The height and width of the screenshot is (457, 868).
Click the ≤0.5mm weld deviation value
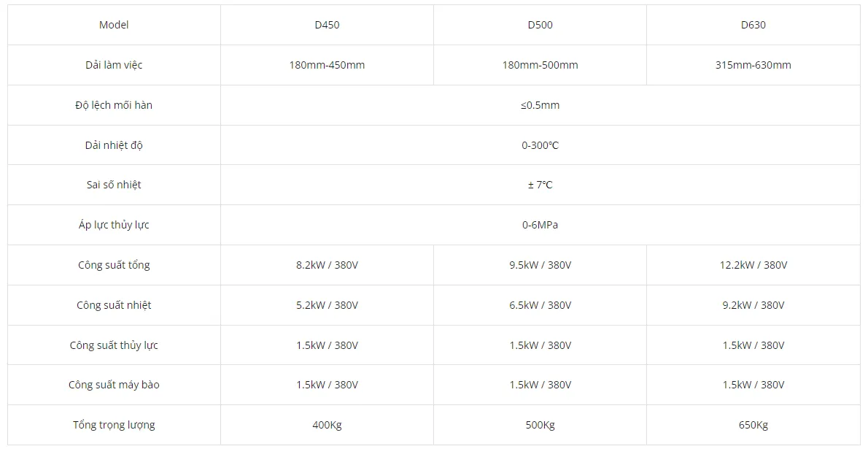[540, 105]
